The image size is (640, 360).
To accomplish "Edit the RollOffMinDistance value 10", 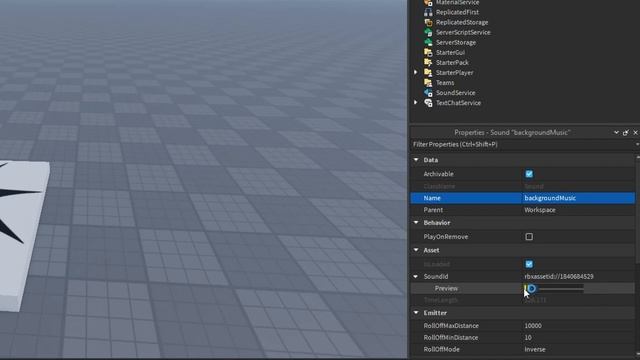I will click(528, 338).
